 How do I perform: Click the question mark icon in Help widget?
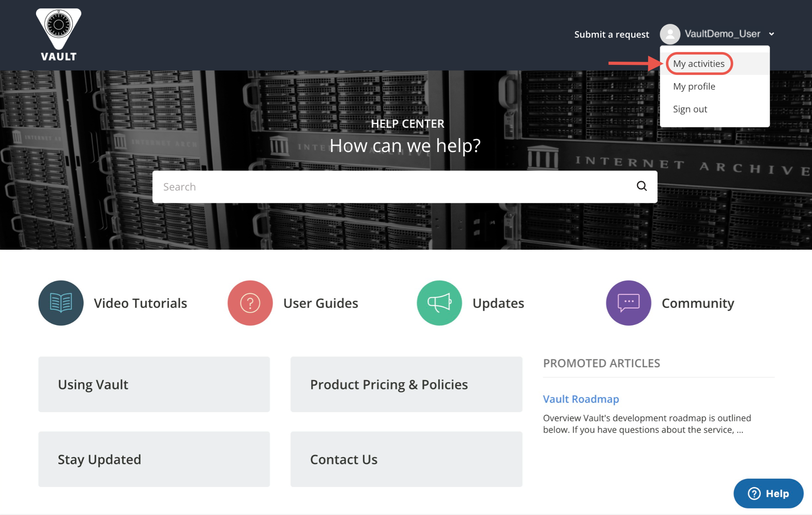754,493
